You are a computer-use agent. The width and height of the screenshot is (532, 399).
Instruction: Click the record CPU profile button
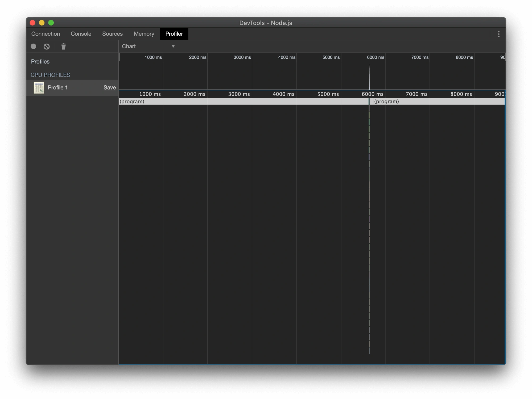pyautogui.click(x=34, y=47)
